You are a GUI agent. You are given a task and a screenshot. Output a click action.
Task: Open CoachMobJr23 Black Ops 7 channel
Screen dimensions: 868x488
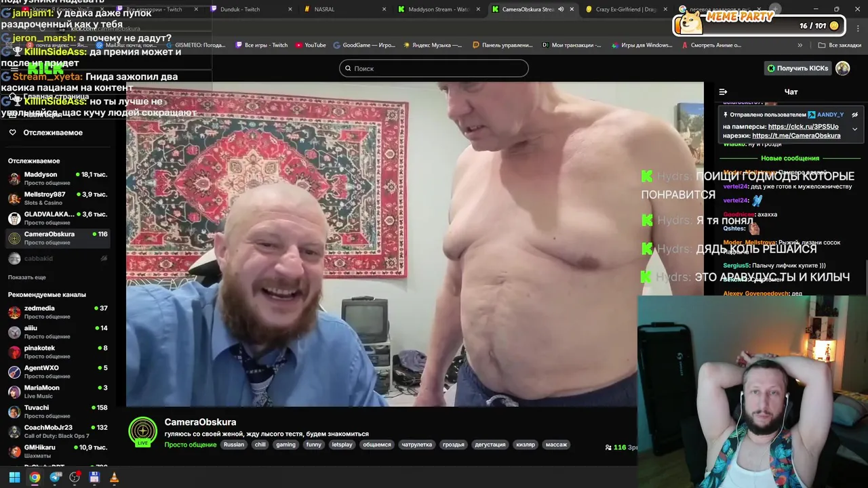tap(58, 431)
